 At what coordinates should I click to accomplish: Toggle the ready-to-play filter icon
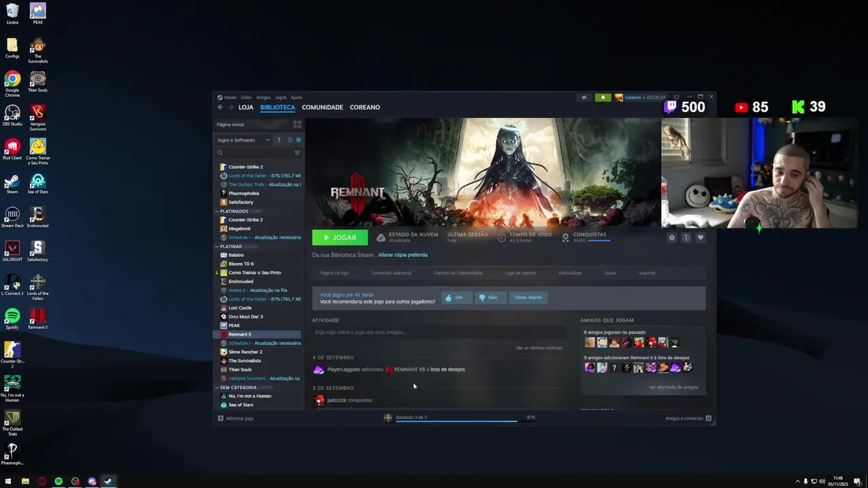[x=298, y=140]
